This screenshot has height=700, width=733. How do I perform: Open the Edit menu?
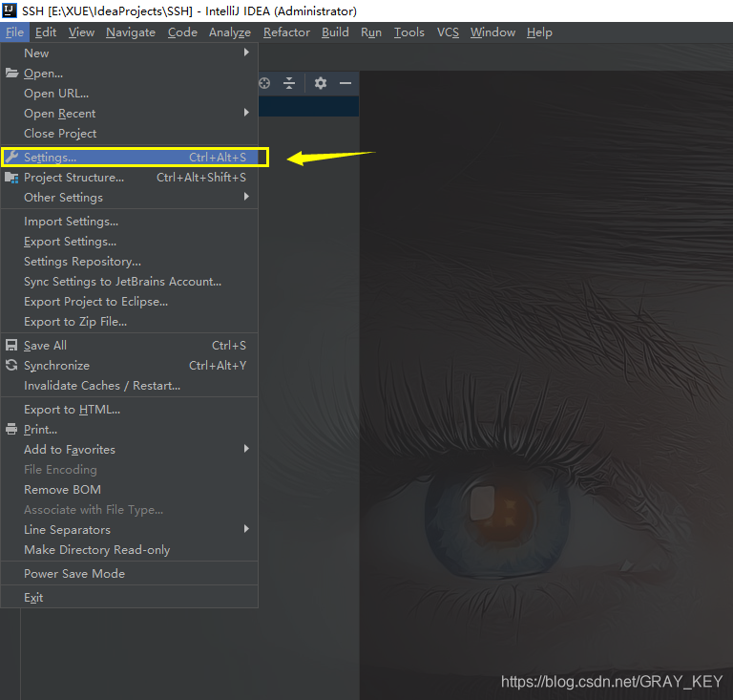46,32
